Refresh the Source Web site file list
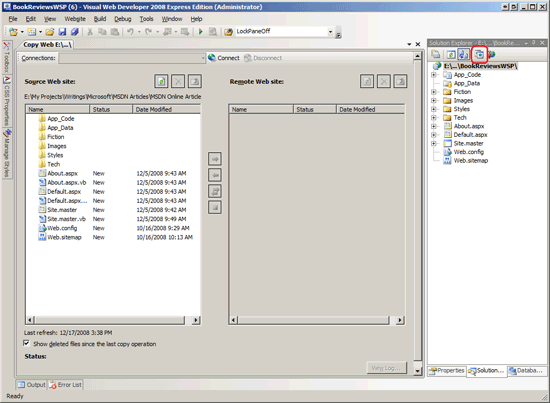550x403 pixels. tap(161, 81)
